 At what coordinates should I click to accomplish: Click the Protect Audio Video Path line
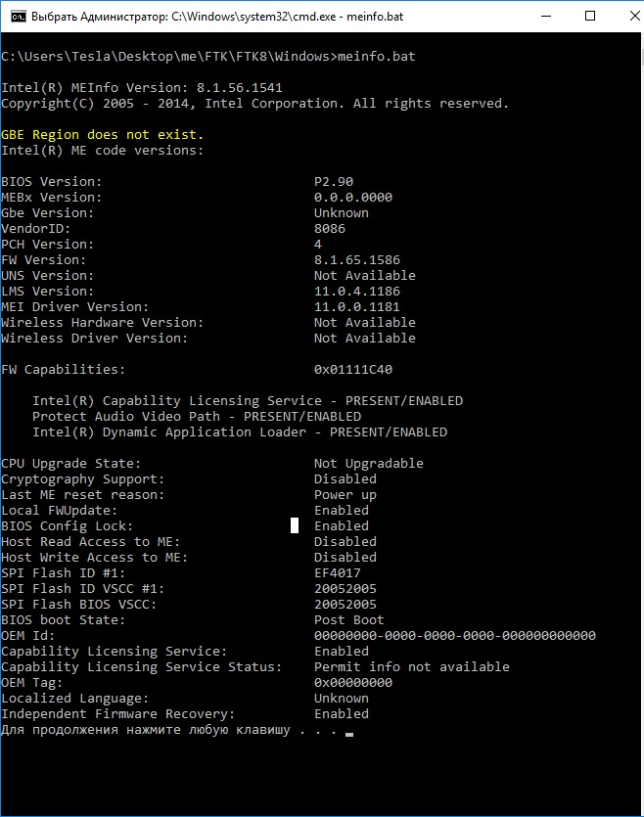(196, 417)
